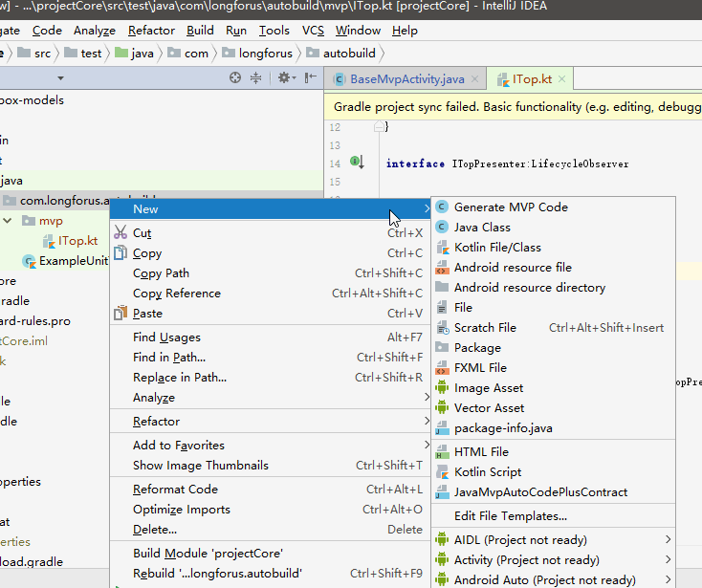Expand the Refactor submenu arrow in context menu
This screenshot has height=588, width=702.
point(427,421)
